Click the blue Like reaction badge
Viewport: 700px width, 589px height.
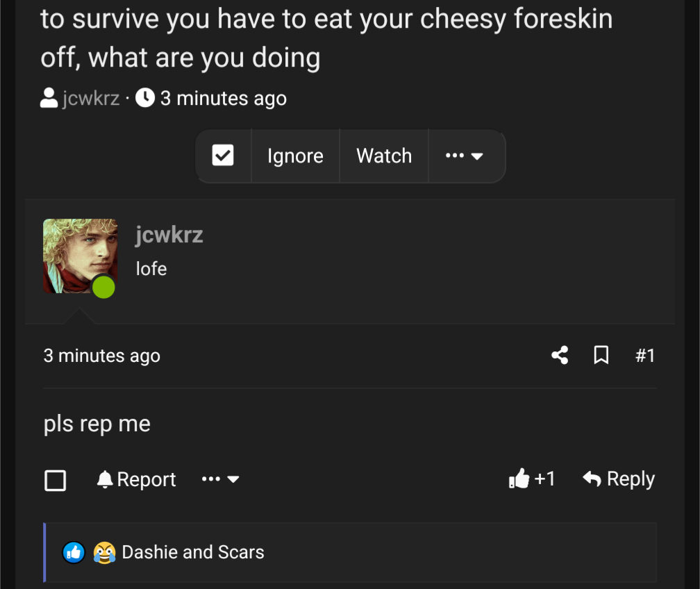point(74,551)
